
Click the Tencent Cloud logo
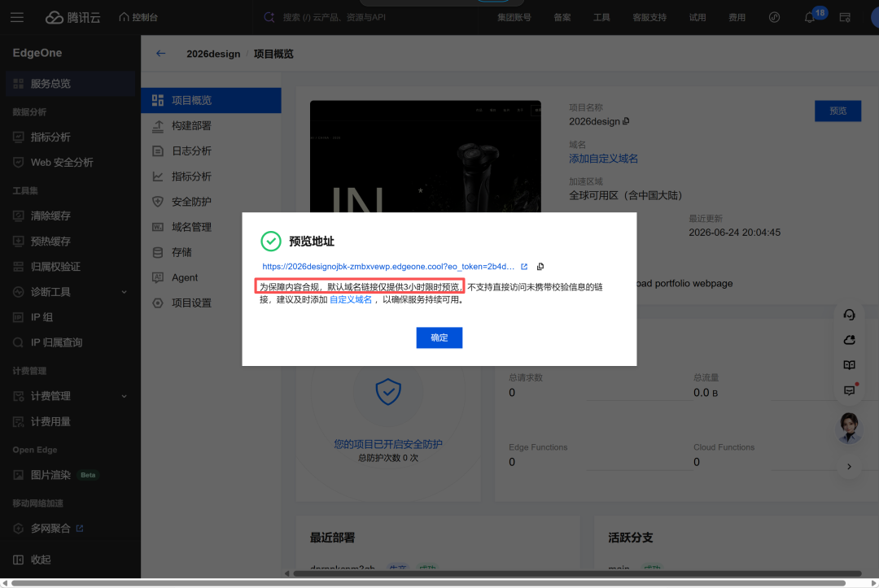coord(73,17)
